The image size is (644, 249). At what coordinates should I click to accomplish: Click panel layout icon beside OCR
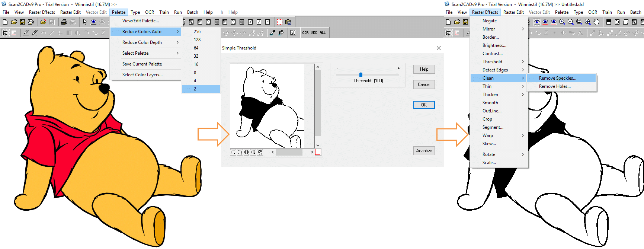click(x=293, y=33)
